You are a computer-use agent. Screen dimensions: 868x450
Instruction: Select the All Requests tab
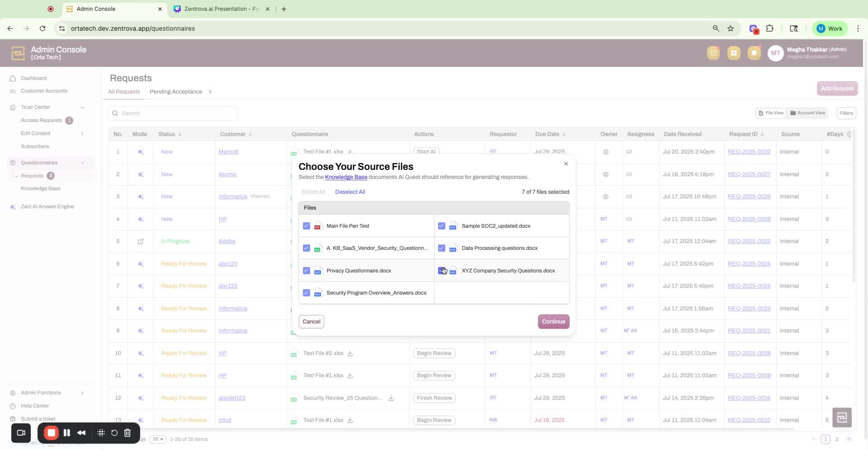(x=124, y=92)
